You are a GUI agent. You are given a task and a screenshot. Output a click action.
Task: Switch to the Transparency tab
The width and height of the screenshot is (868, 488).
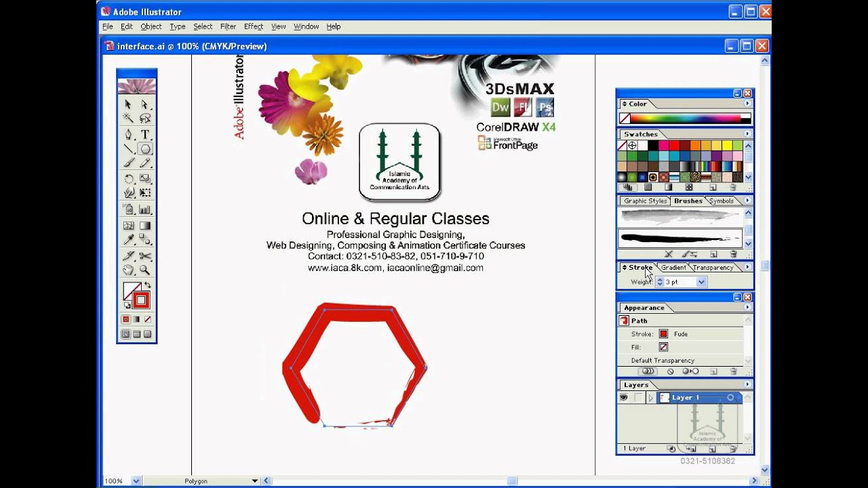point(713,268)
